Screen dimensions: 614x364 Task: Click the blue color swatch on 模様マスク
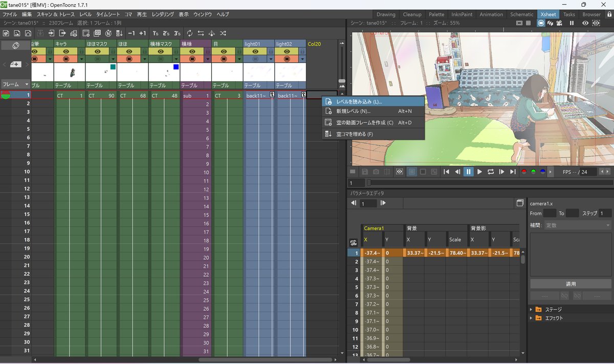pos(176,67)
